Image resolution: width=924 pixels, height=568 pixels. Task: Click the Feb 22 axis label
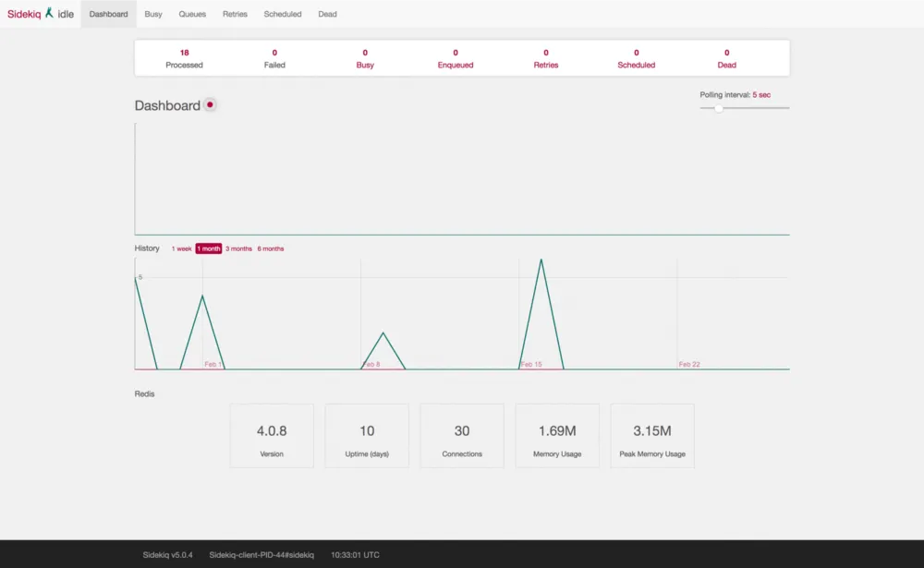(x=689, y=364)
